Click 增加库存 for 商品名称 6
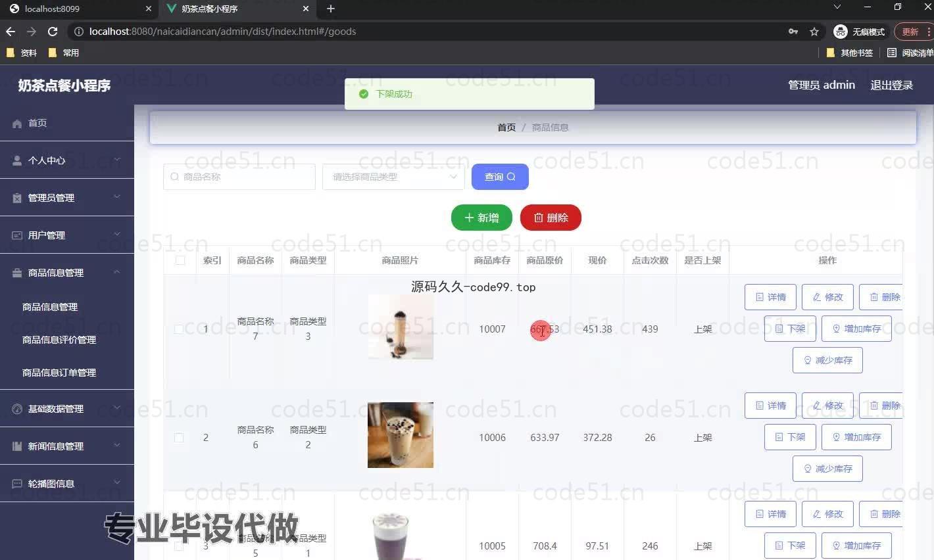Screen dimensions: 934x560 [x=856, y=437]
